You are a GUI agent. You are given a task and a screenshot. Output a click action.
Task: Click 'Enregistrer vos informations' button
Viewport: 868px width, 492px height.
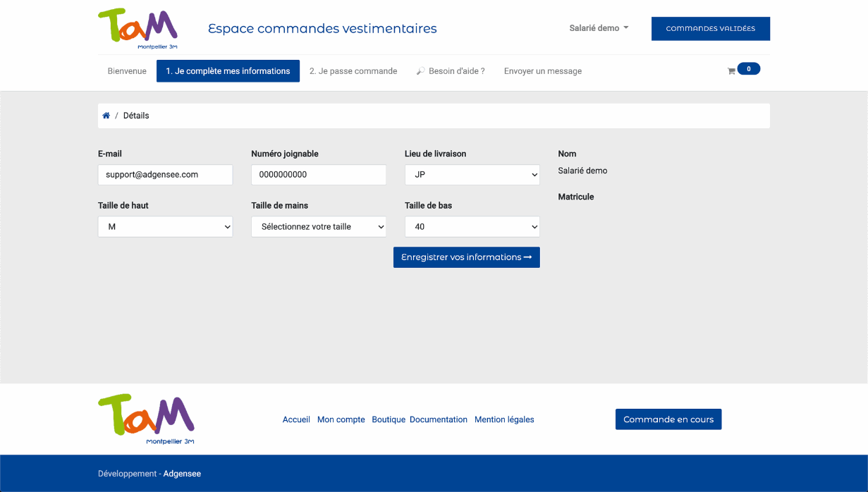466,257
